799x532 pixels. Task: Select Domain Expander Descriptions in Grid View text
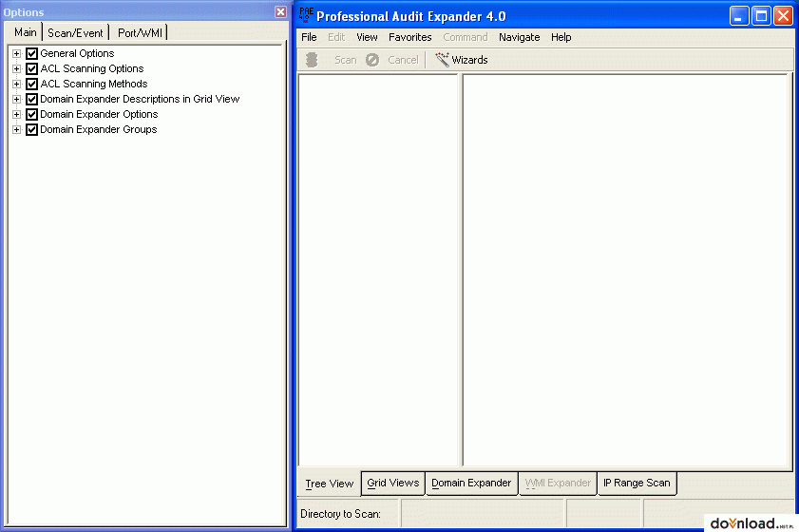140,100
